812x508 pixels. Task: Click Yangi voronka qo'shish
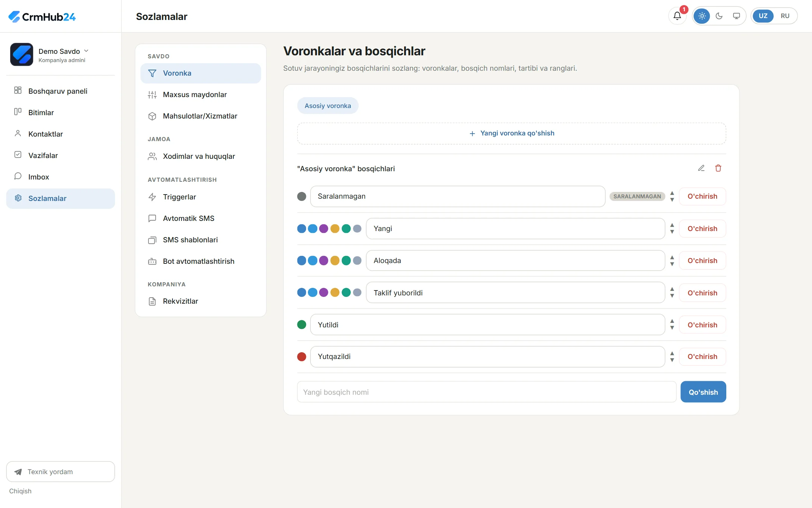tap(512, 133)
